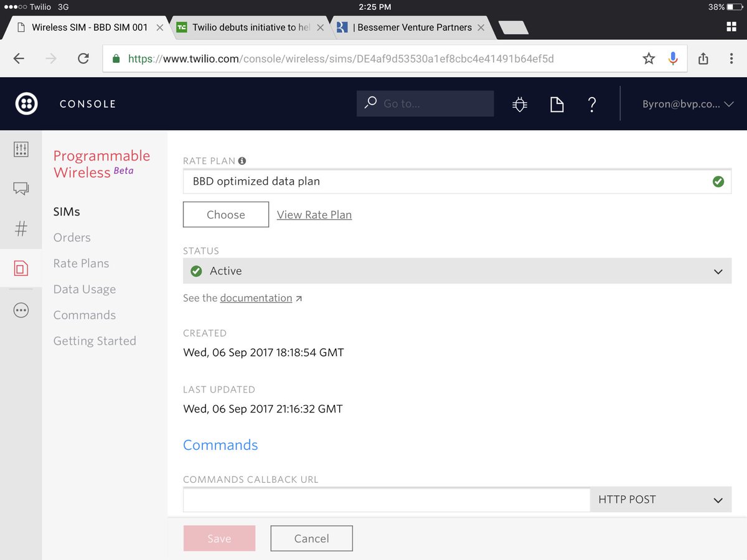Screen dimensions: 747x560
Task: Open the HTTP POST method dropdown
Action: [660, 499]
